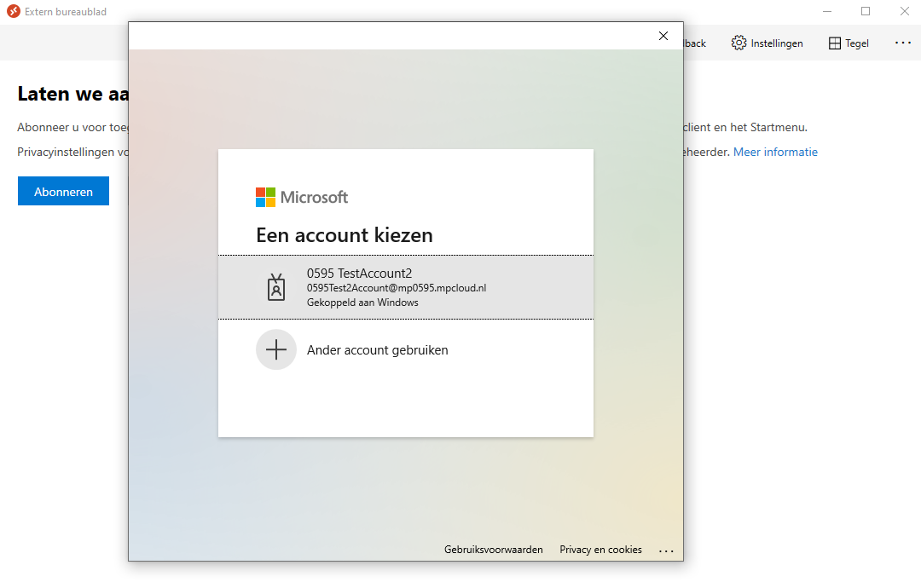This screenshot has height=588, width=921.
Task: Click the Microsoft logo
Action: coord(302,197)
